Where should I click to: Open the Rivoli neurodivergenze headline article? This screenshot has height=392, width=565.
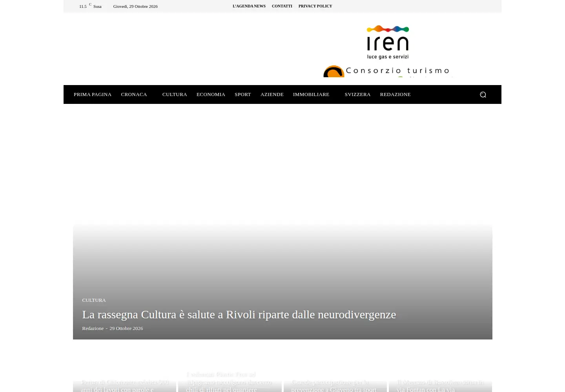[x=239, y=314]
